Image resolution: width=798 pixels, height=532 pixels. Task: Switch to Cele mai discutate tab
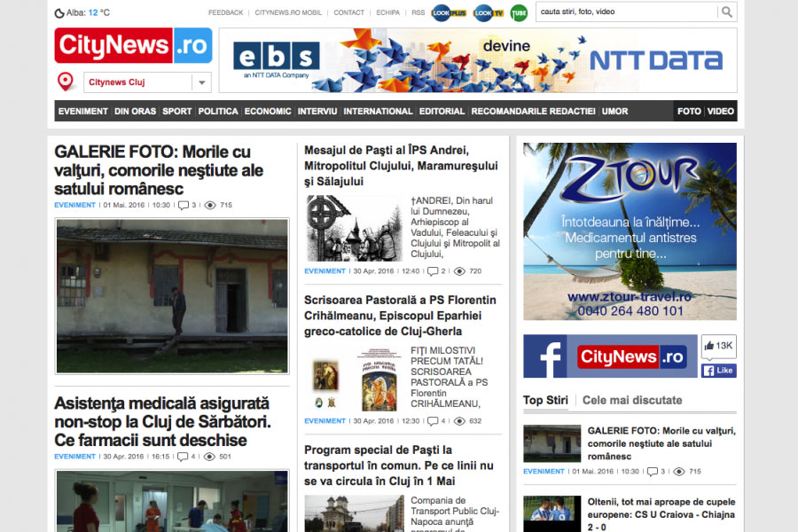[x=632, y=400]
